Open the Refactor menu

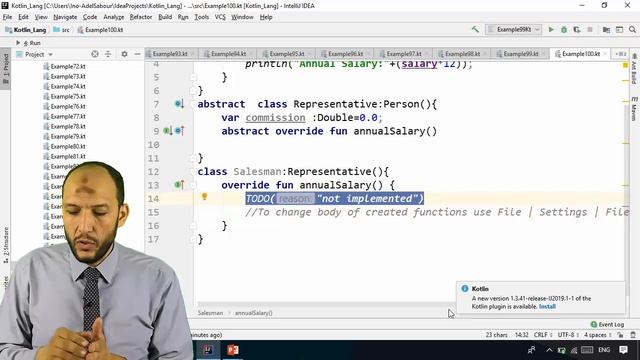141,17
